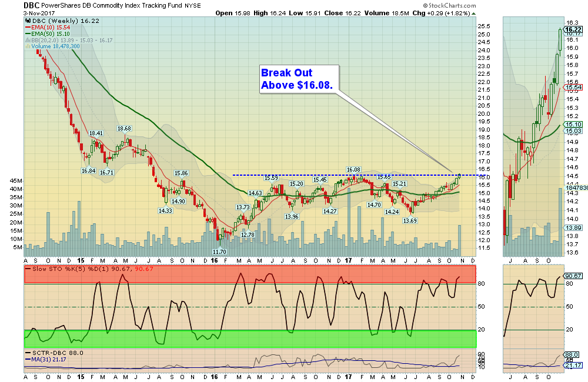This screenshot has width=588, height=382.
Task: Click the green 15.10 tag in zoom panel
Action: pos(573,125)
